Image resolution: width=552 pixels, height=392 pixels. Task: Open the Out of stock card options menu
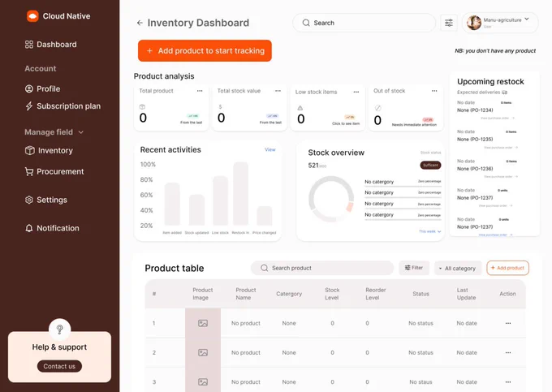pyautogui.click(x=434, y=91)
